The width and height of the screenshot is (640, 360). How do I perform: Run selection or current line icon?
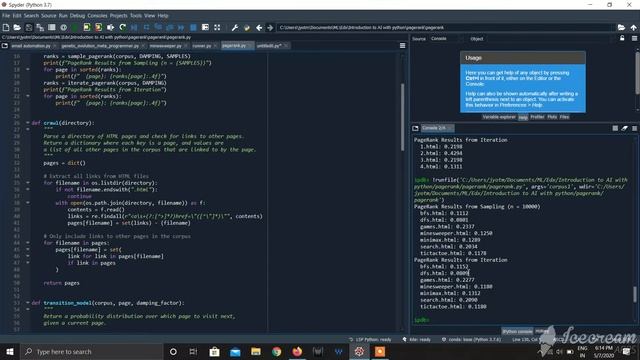click(x=110, y=27)
